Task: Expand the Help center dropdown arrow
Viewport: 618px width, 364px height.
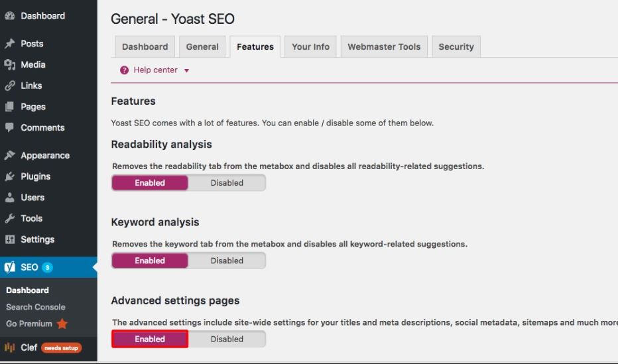Action: [187, 70]
